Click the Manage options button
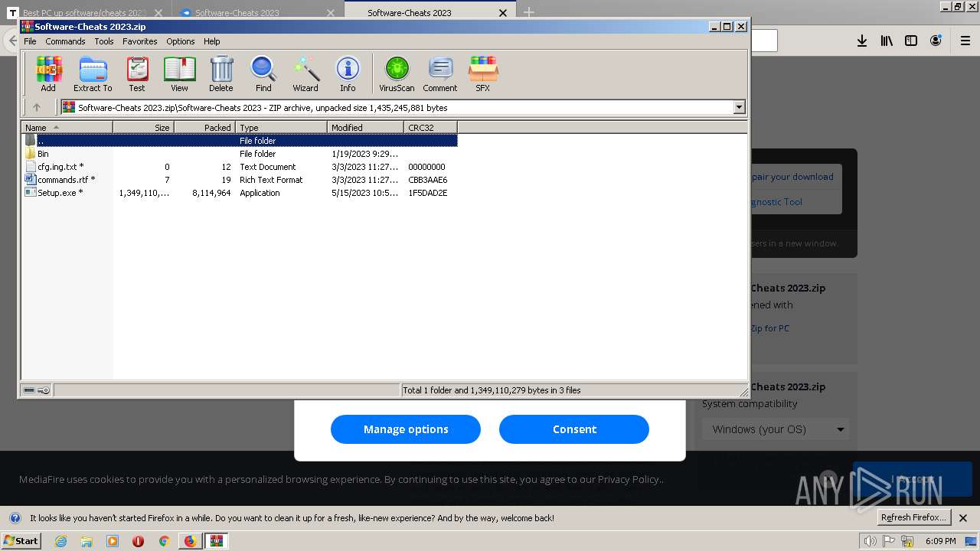The image size is (980, 551). pyautogui.click(x=406, y=429)
